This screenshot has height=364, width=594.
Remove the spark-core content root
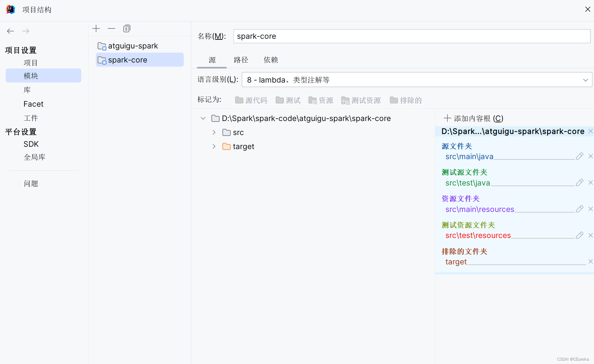pos(591,131)
